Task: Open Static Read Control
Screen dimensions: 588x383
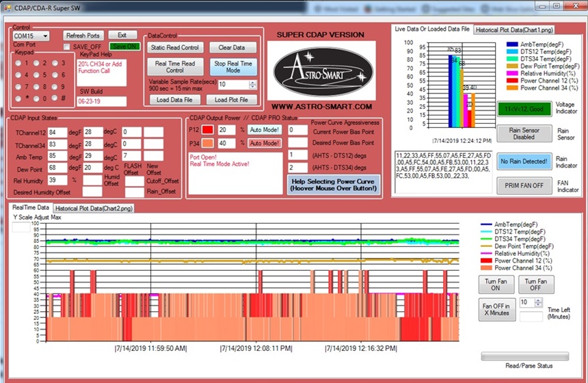Action: [175, 47]
